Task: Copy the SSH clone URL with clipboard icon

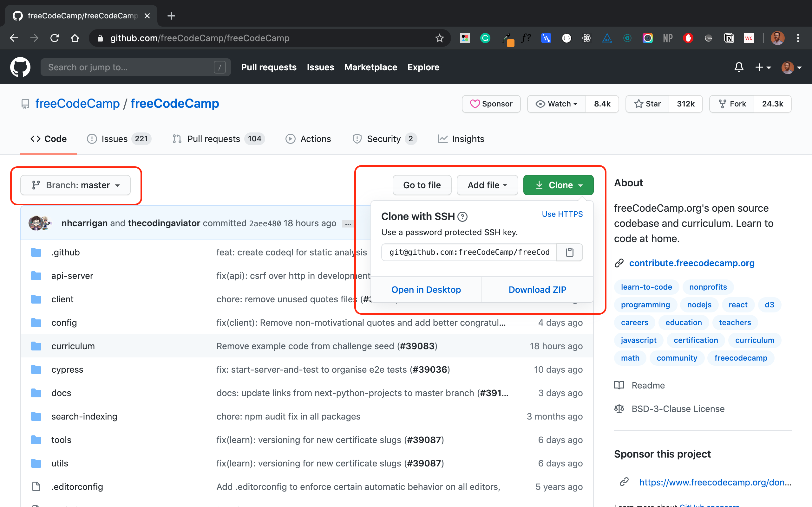Action: [x=569, y=252]
